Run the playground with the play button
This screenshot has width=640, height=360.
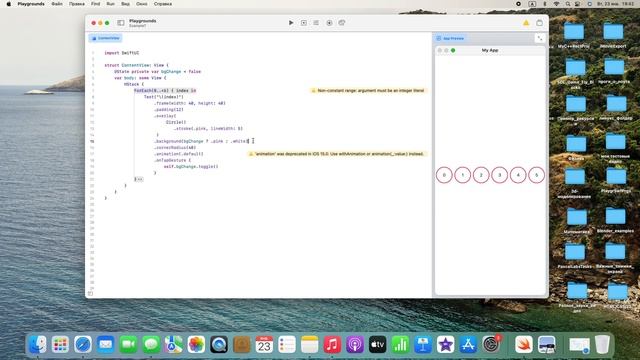[x=291, y=23]
